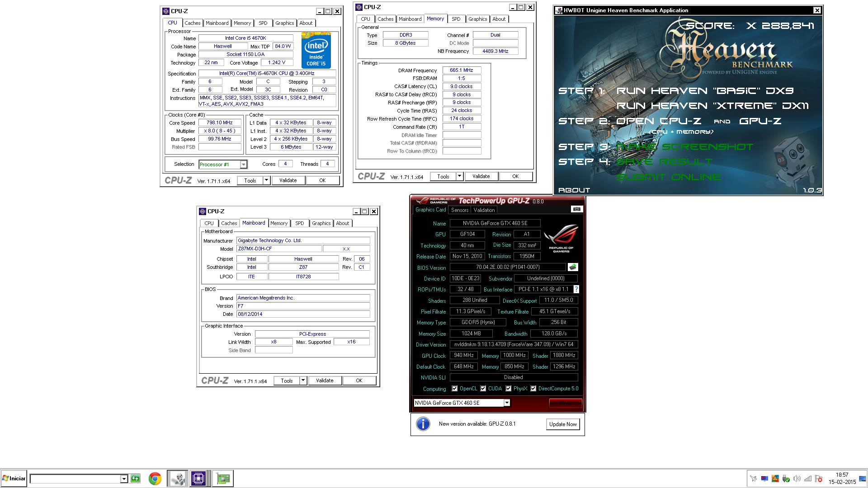
Task: Click the GPU-Z camera screenshot icon
Action: (x=576, y=209)
